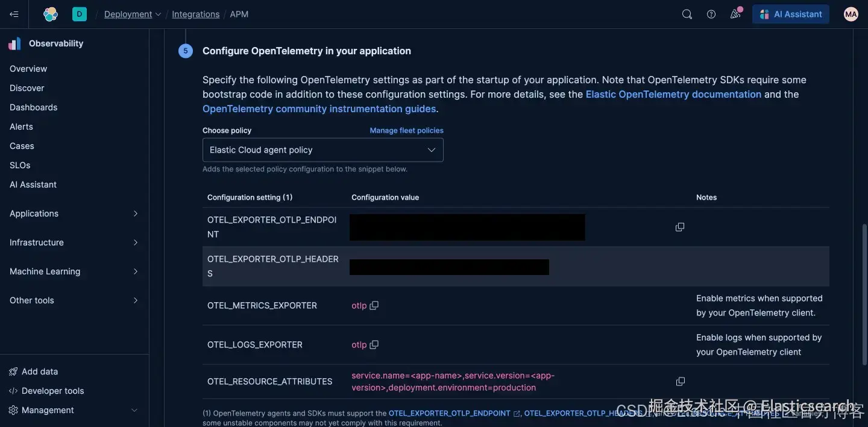Open Cases in sidebar
The height and width of the screenshot is (427, 868).
point(22,146)
